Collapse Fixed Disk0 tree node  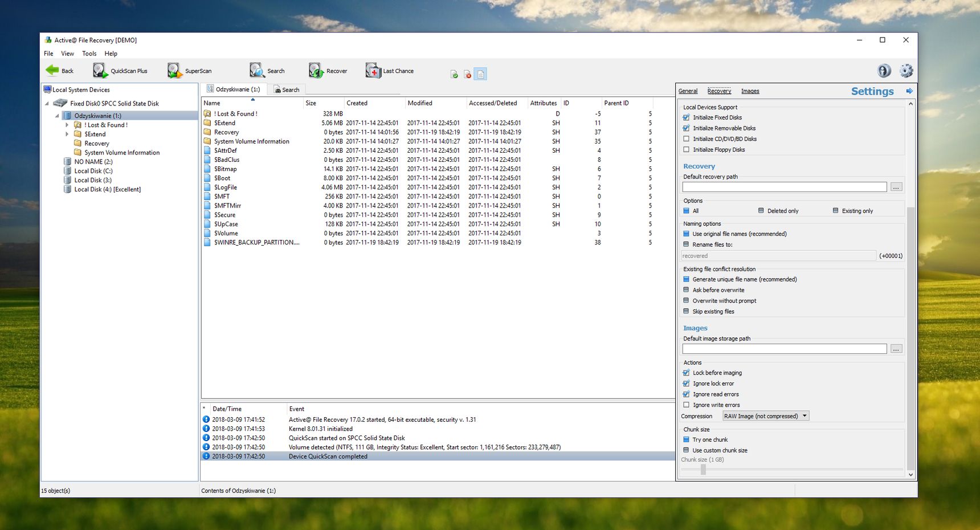(x=47, y=104)
